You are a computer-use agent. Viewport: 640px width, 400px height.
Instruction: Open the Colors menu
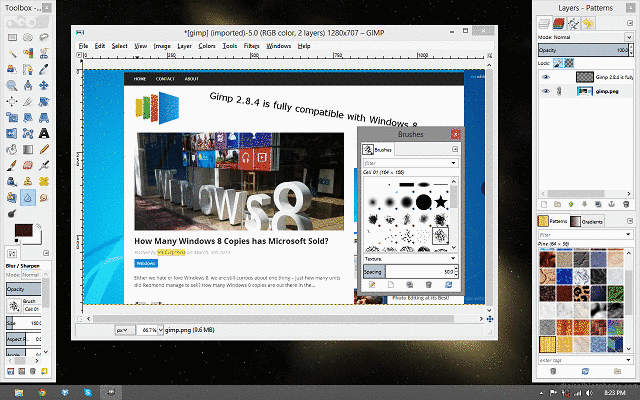tap(207, 46)
